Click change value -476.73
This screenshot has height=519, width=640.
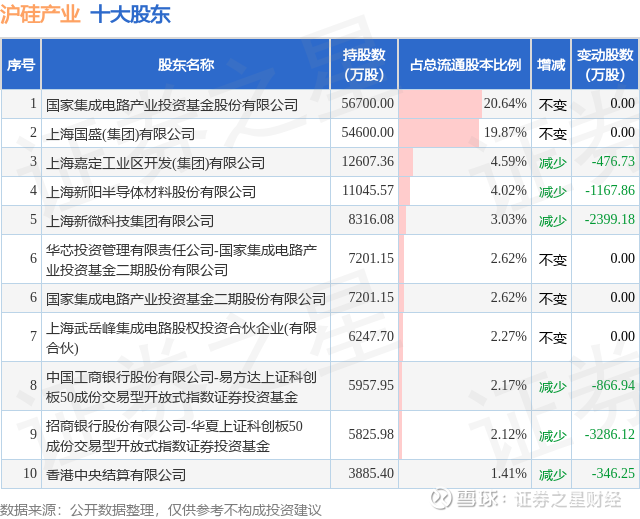coord(613,161)
